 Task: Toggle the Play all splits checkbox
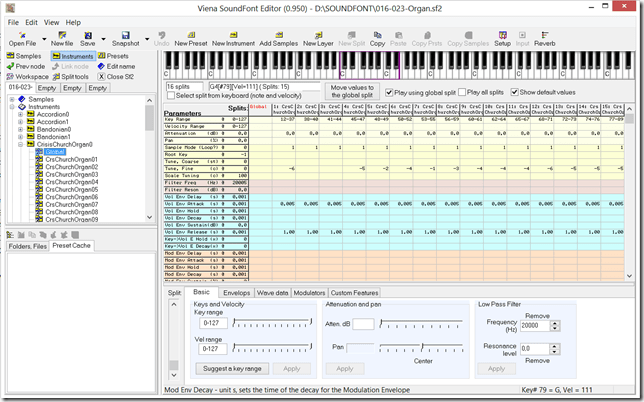click(x=461, y=92)
